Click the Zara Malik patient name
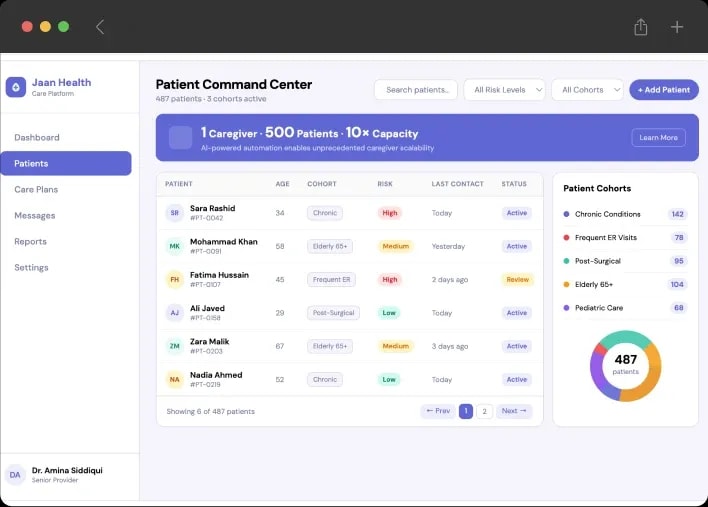This screenshot has width=708, height=507. pyautogui.click(x=210, y=342)
